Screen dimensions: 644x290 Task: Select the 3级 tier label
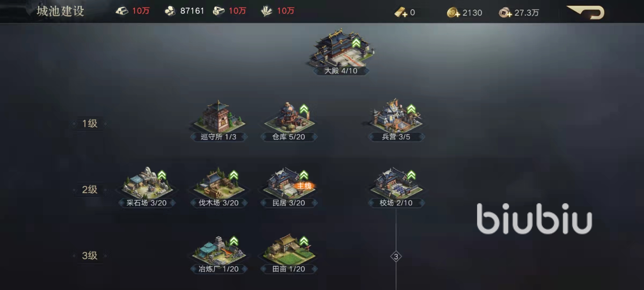click(x=90, y=256)
